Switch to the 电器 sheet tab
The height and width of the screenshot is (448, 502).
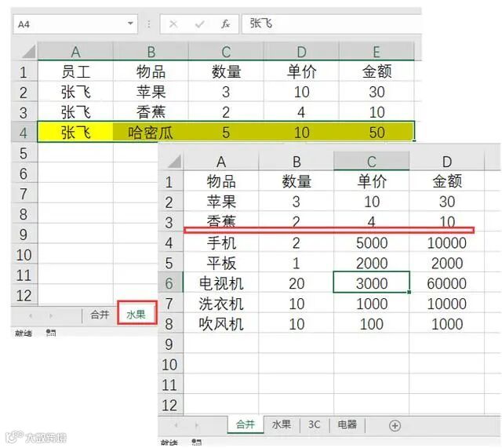click(x=347, y=425)
